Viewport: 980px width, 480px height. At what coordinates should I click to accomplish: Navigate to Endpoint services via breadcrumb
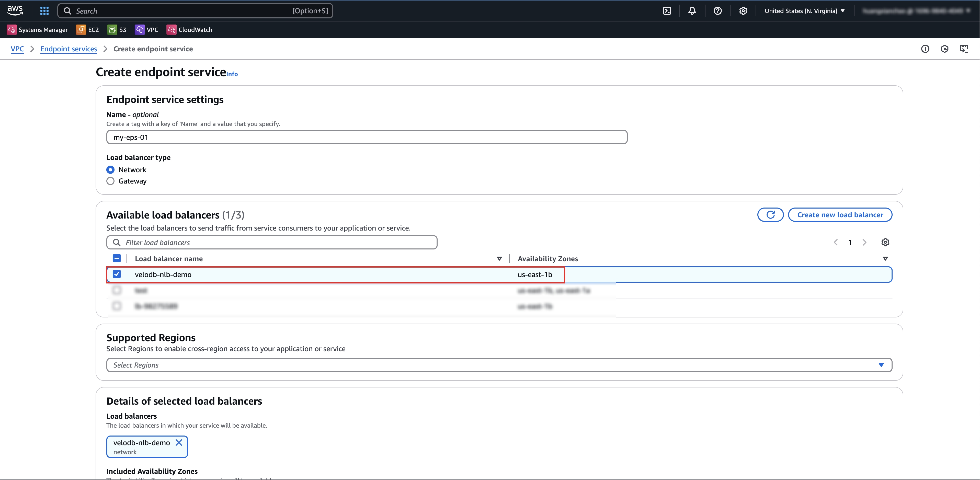coord(69,49)
